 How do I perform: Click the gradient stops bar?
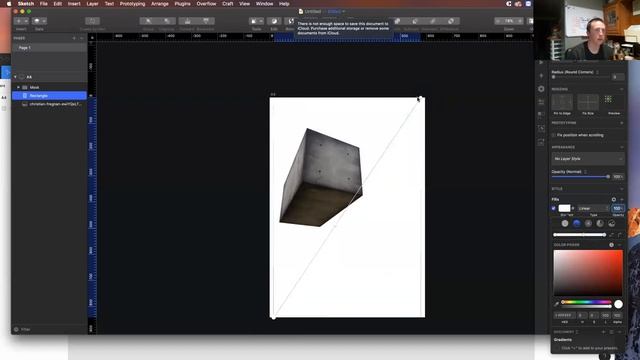579,235
